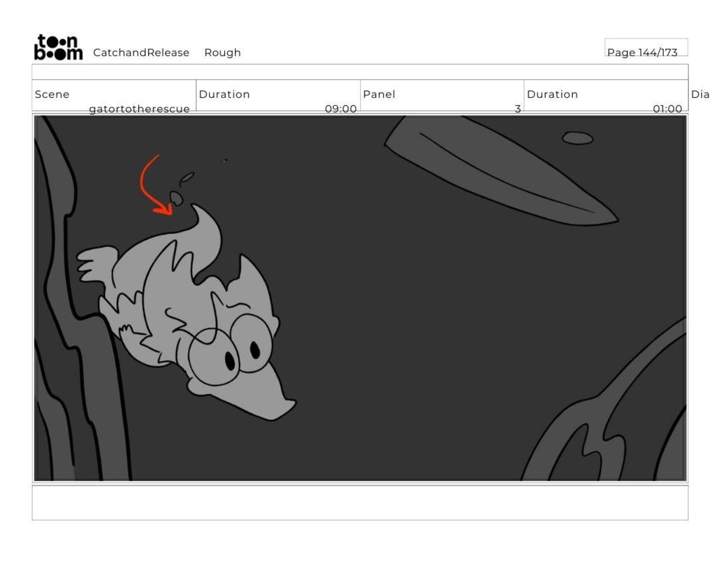The image size is (728, 563).
Task: Select the scene name 'gatortotherescue'
Action: (139, 109)
